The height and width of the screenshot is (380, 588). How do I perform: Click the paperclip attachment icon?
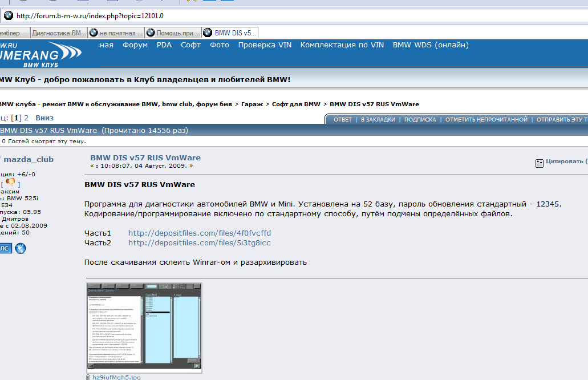[88, 377]
